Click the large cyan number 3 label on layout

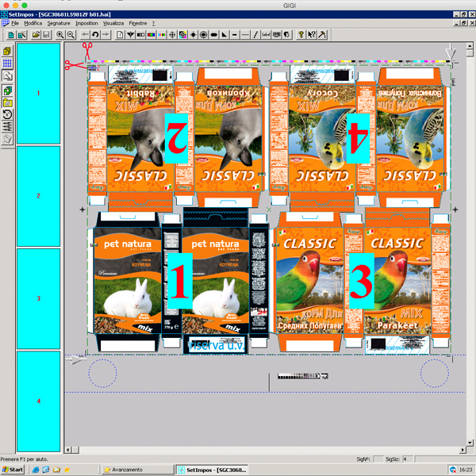[361, 281]
